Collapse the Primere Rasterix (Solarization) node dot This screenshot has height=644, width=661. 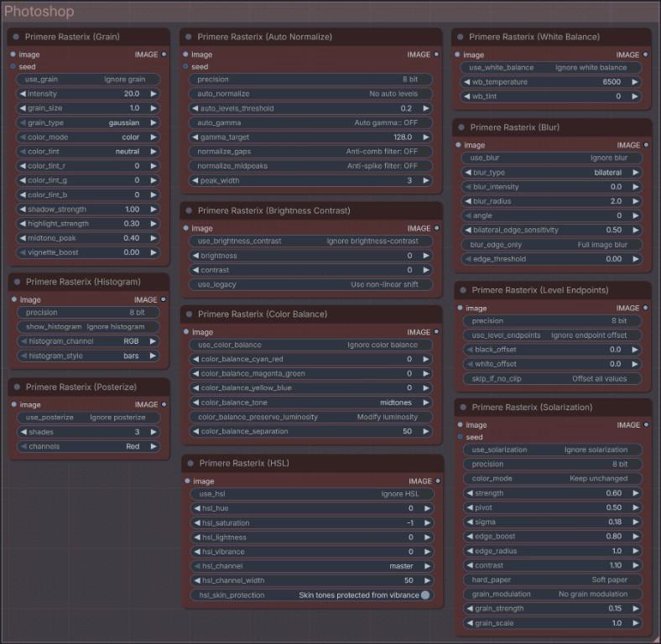[x=463, y=408]
